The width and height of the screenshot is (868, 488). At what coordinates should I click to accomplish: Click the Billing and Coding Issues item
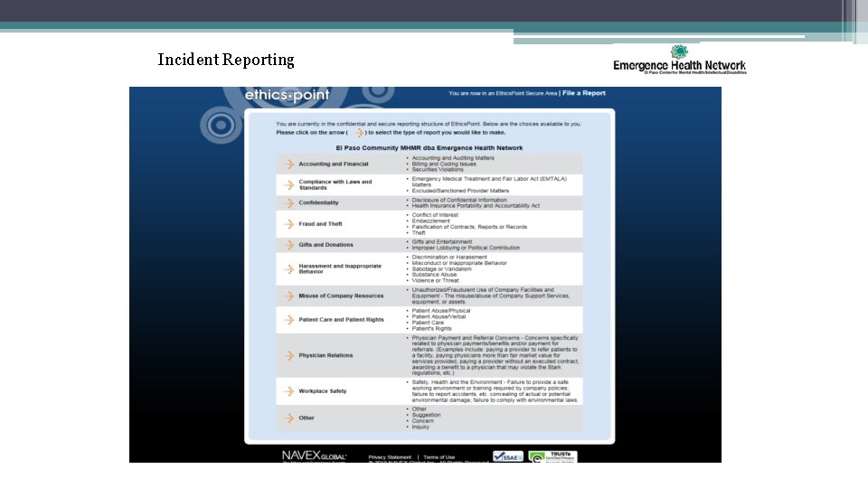443,164
